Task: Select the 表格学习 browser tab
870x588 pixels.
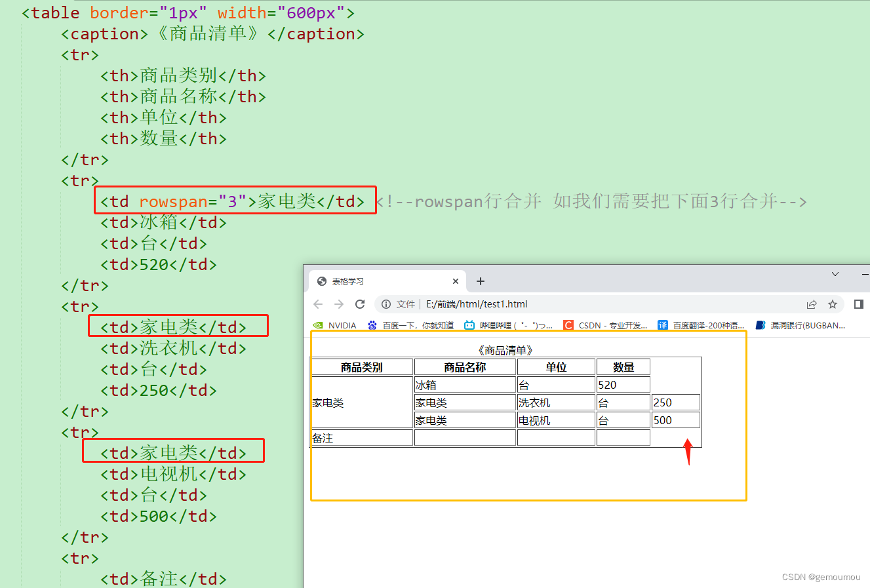Action: tap(387, 281)
